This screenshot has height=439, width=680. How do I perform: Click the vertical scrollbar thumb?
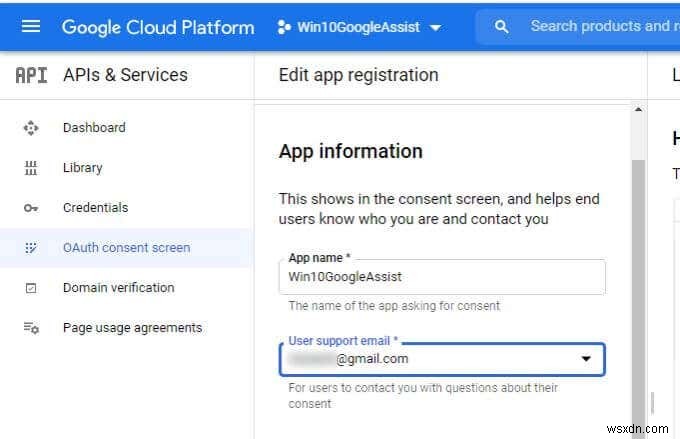click(638, 299)
